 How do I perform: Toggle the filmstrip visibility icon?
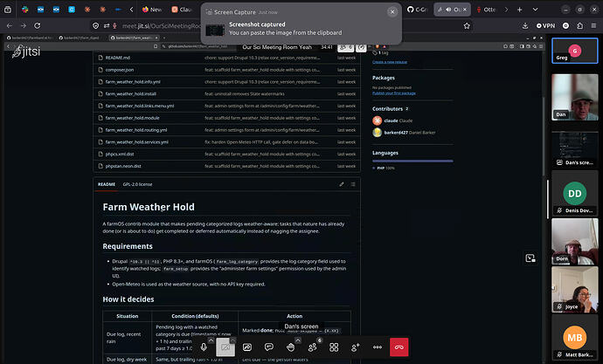tap(530, 258)
